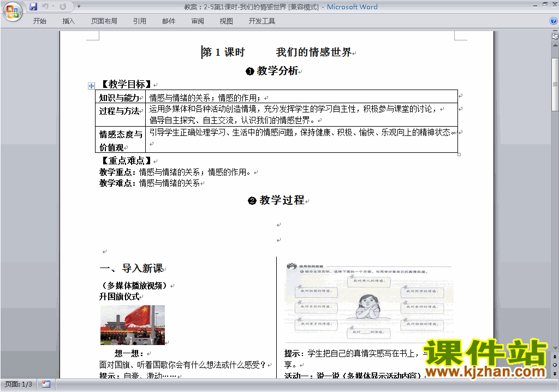Viewport: 559px width, 392px height.
Task: Restore down the Word window
Action: tap(545, 4)
